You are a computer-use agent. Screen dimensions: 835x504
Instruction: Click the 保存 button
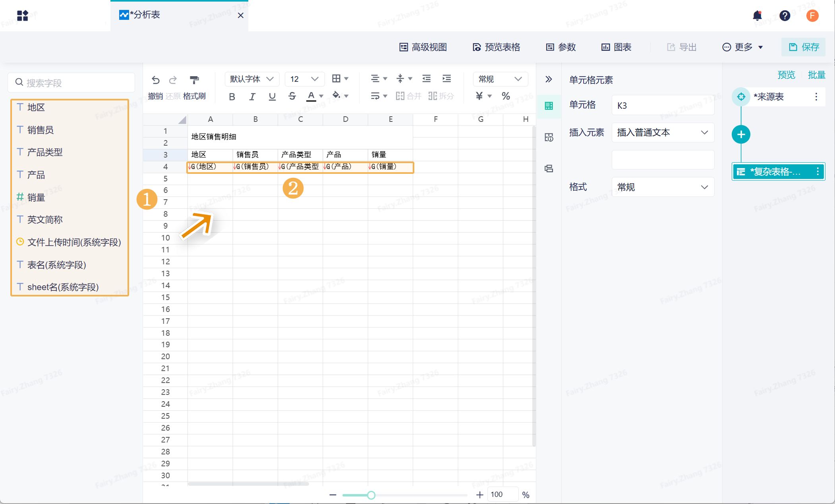804,47
